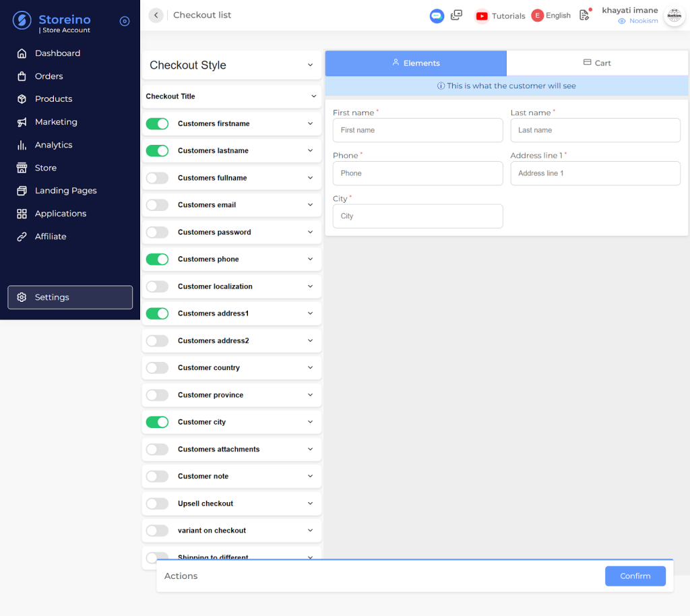
Task: Click the sidebar collapse circle icon
Action: (125, 21)
